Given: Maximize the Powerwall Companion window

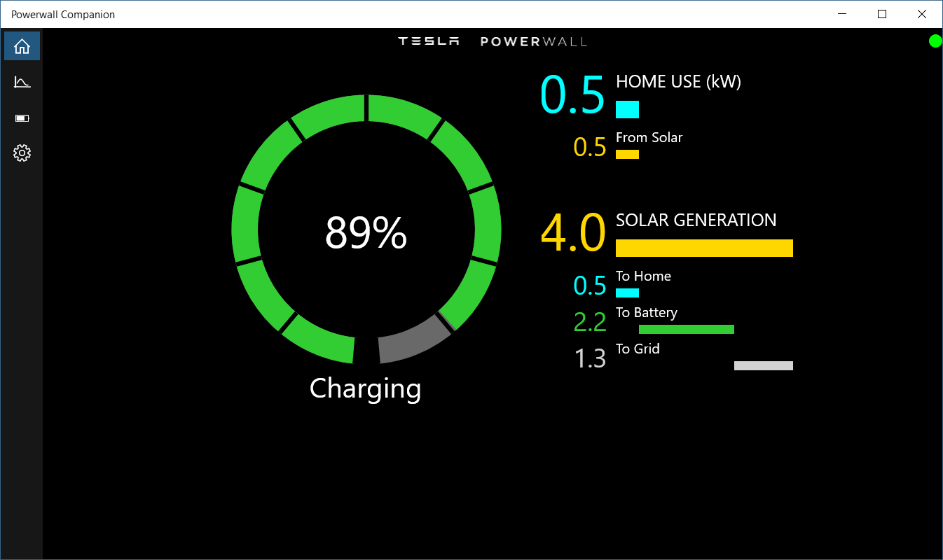Looking at the screenshot, I should (x=882, y=14).
